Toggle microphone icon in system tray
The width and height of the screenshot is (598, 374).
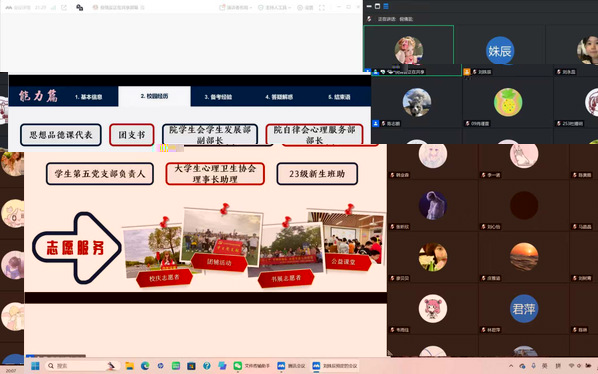(x=533, y=366)
